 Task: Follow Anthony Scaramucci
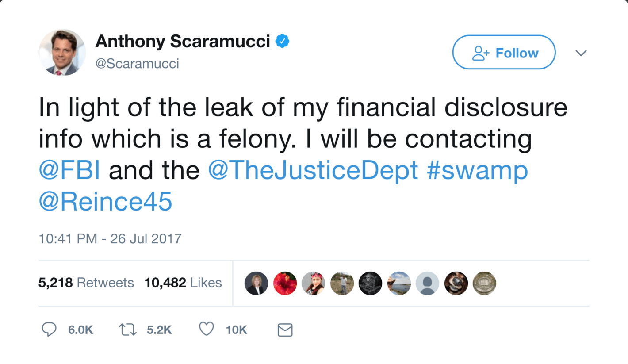(x=504, y=52)
